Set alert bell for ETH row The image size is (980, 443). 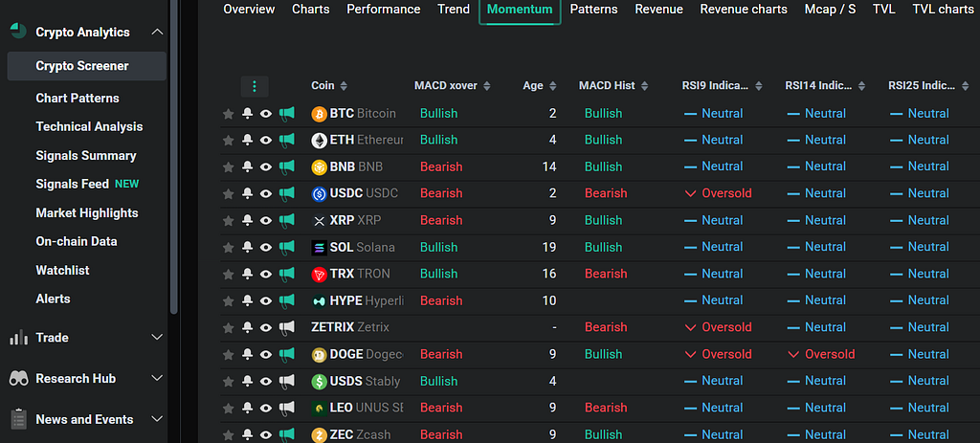(248, 140)
